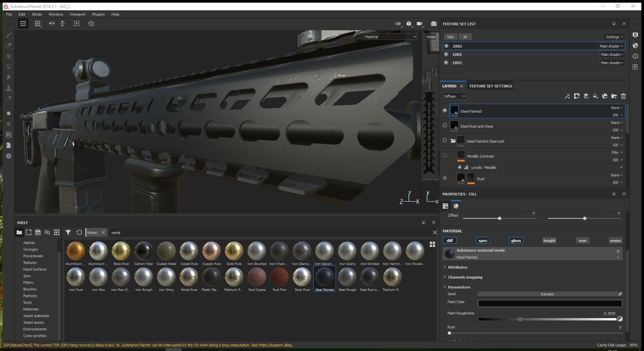Open the Material viewport mode dropdown
Image resolution: width=644 pixels, height=351 pixels.
[391, 37]
